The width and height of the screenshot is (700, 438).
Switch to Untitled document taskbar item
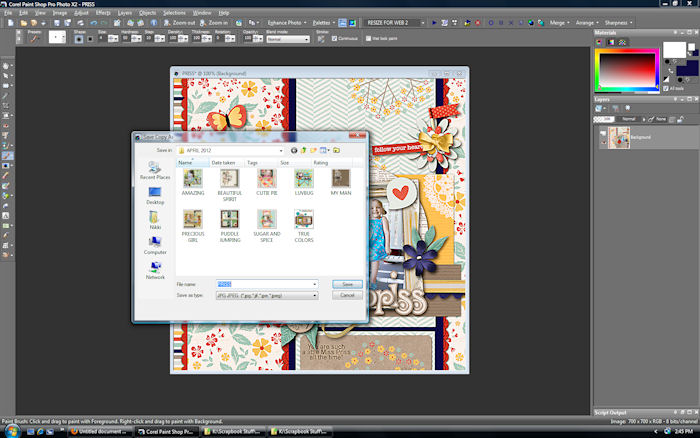pyautogui.click(x=99, y=432)
